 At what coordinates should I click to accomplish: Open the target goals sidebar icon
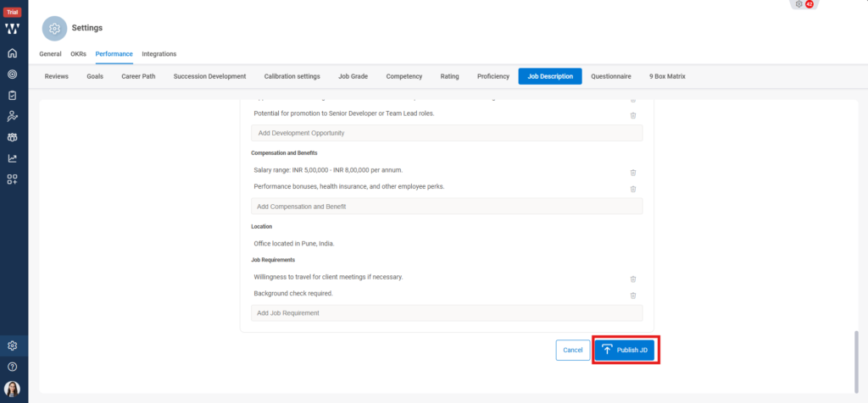pos(12,75)
